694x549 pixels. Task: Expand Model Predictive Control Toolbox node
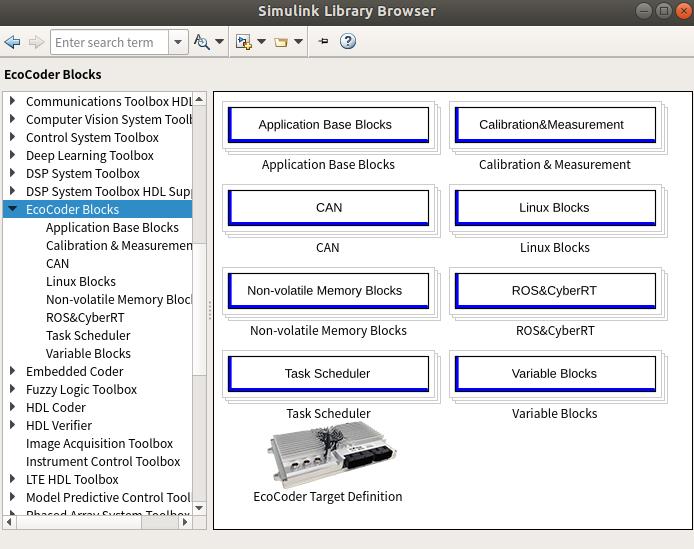[x=12, y=497]
